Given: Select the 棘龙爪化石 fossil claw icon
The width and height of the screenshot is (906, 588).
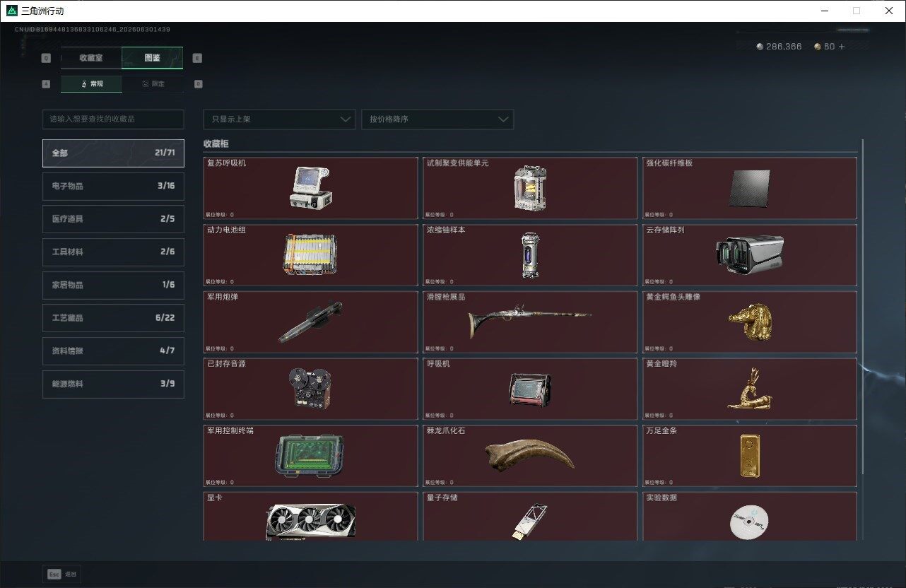Looking at the screenshot, I should pos(530,455).
